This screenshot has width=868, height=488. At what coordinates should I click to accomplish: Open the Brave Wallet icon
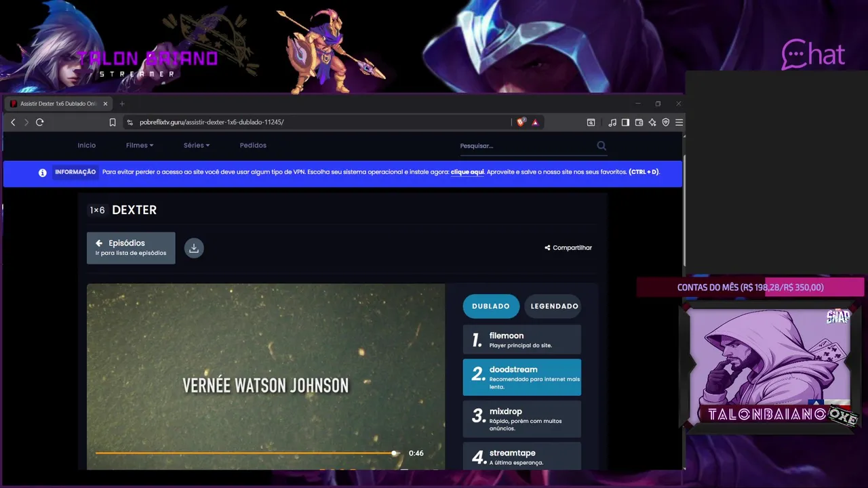pos(639,122)
